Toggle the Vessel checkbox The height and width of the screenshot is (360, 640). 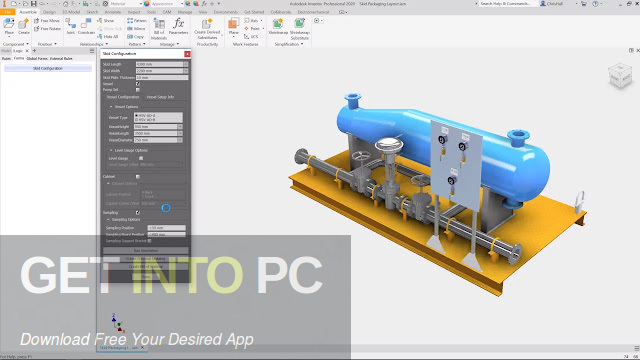click(138, 84)
